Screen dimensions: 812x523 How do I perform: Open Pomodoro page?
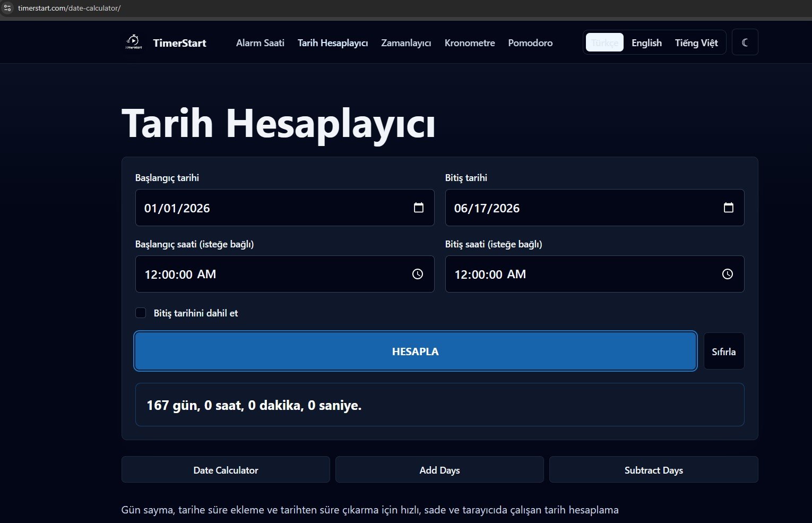[530, 43]
